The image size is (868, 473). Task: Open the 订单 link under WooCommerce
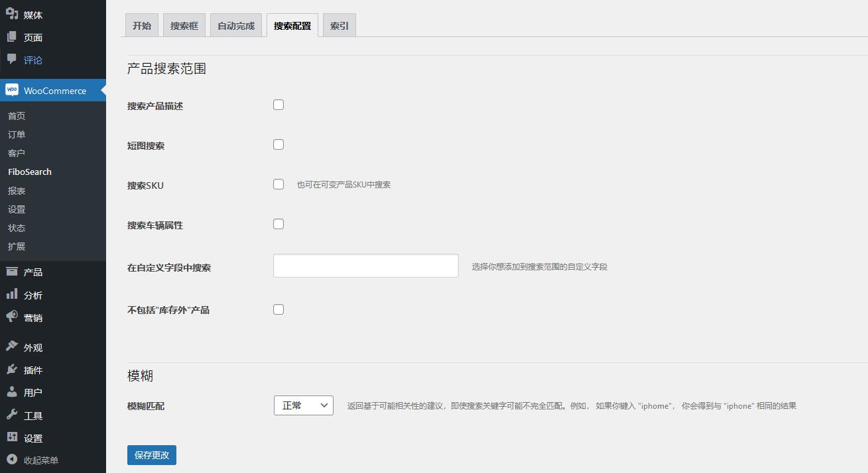click(x=17, y=134)
